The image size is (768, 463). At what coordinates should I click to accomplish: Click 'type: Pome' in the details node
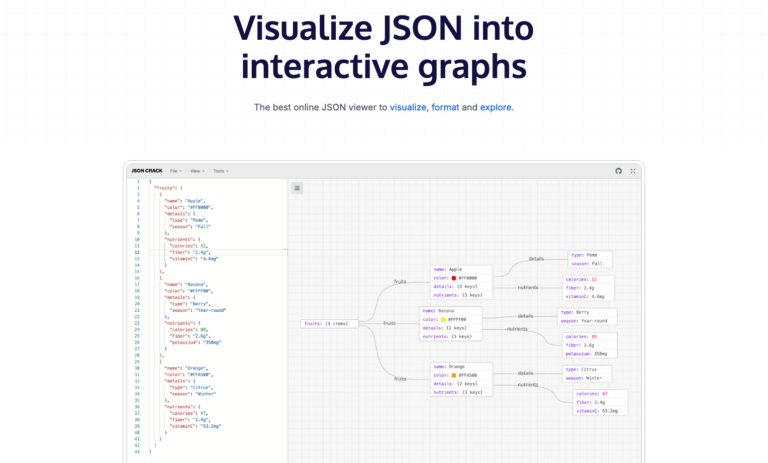[x=584, y=255]
